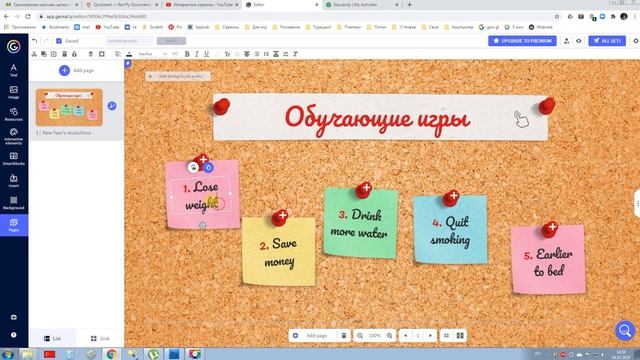Redo the last action

coord(46,41)
